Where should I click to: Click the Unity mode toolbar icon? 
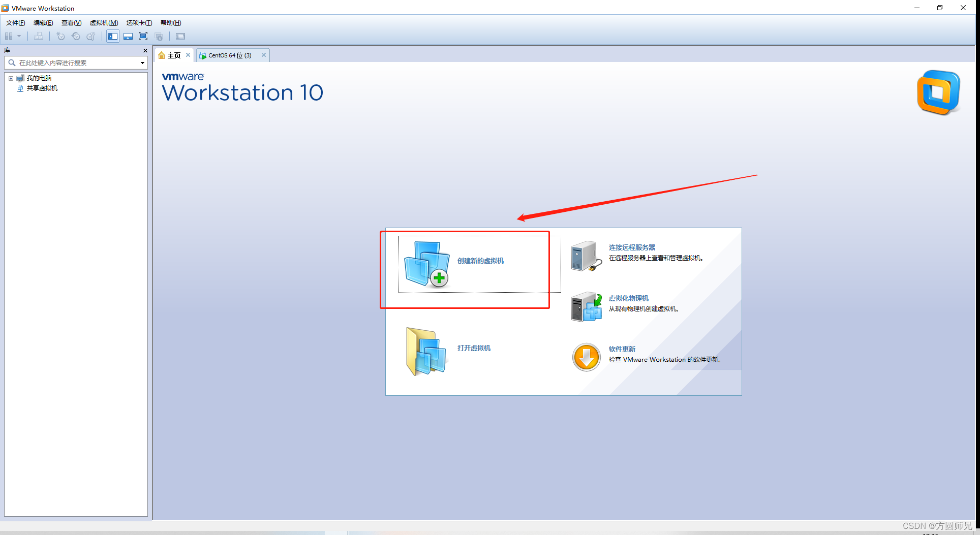click(159, 36)
